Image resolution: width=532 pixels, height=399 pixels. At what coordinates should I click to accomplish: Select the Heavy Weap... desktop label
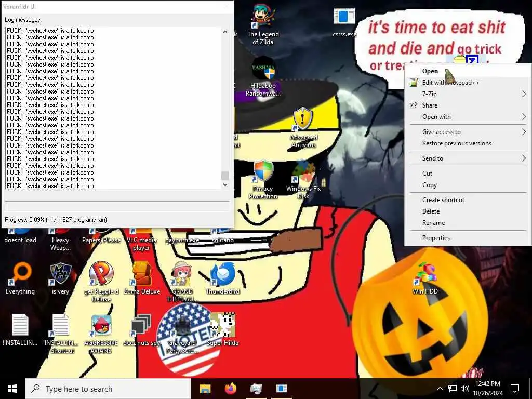pyautogui.click(x=60, y=244)
